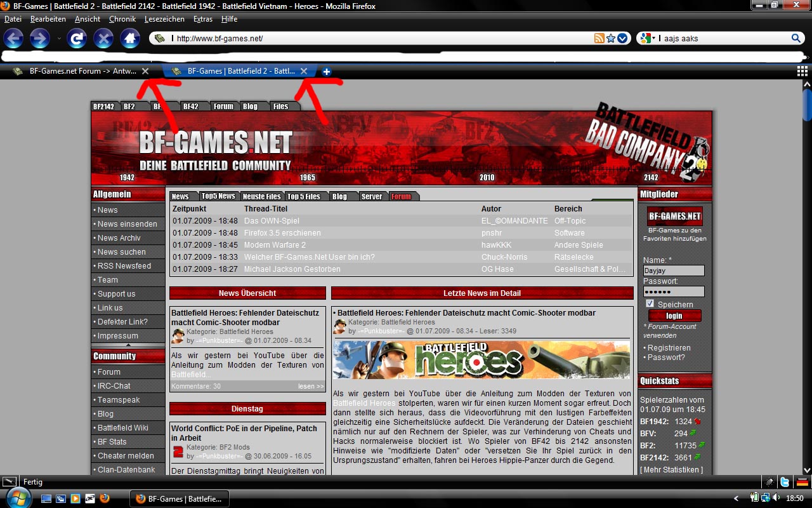Image resolution: width=812 pixels, height=508 pixels.
Task: Click the network icon in system tray
Action: tap(766, 498)
